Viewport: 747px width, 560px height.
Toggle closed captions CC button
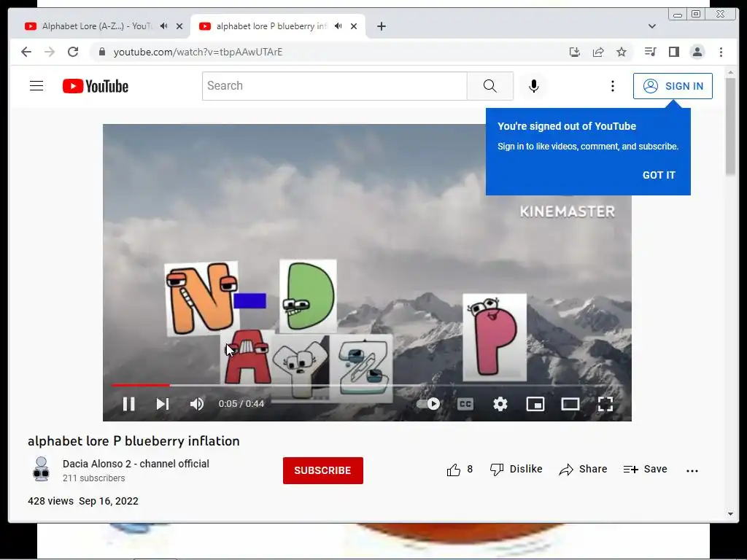point(465,404)
